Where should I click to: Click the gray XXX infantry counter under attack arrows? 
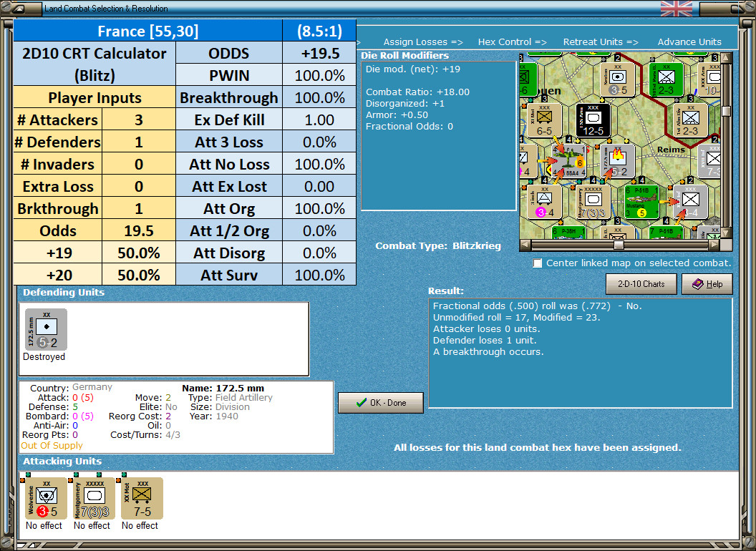tap(690, 202)
